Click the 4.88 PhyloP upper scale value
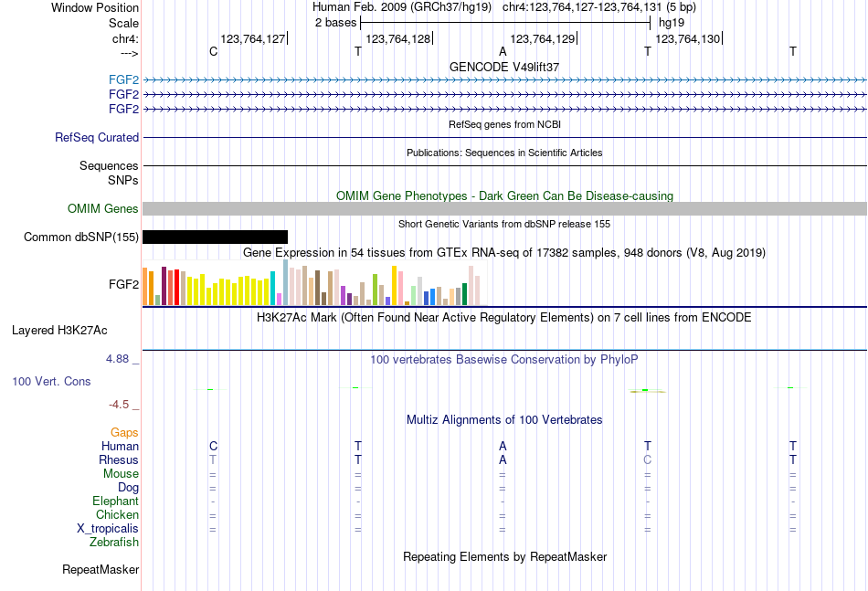Viewport: 868px width, 591px height. 117,359
